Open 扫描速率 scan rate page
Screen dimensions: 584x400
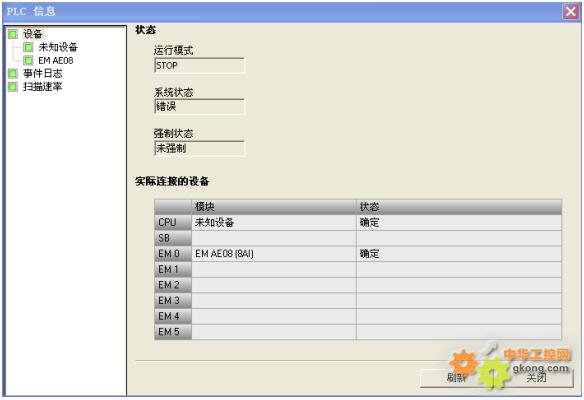(x=42, y=87)
